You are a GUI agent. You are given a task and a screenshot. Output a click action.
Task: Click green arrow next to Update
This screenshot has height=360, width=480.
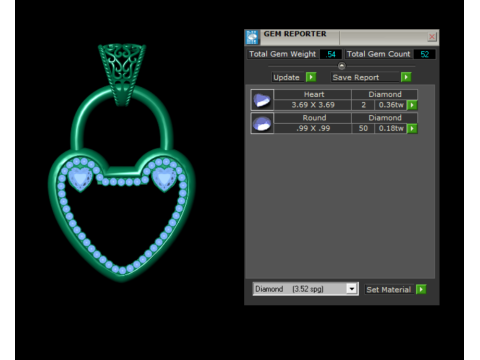pos(311,77)
